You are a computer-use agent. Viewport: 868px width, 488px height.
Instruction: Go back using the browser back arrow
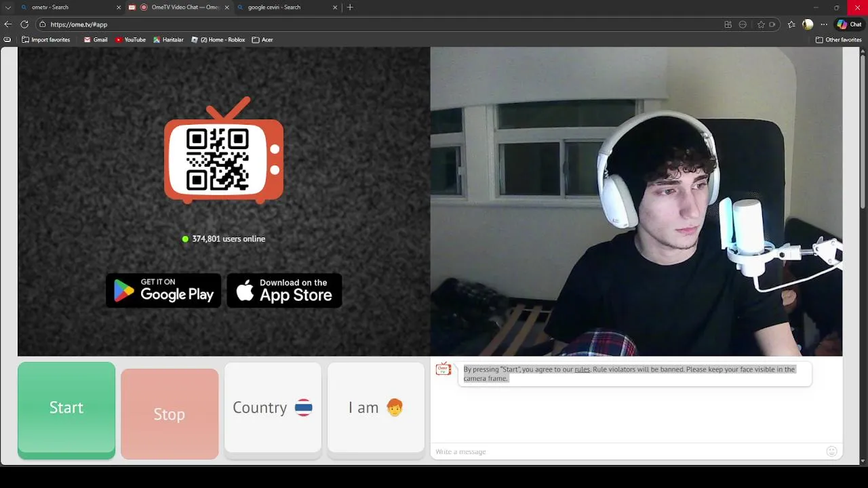[x=8, y=24]
